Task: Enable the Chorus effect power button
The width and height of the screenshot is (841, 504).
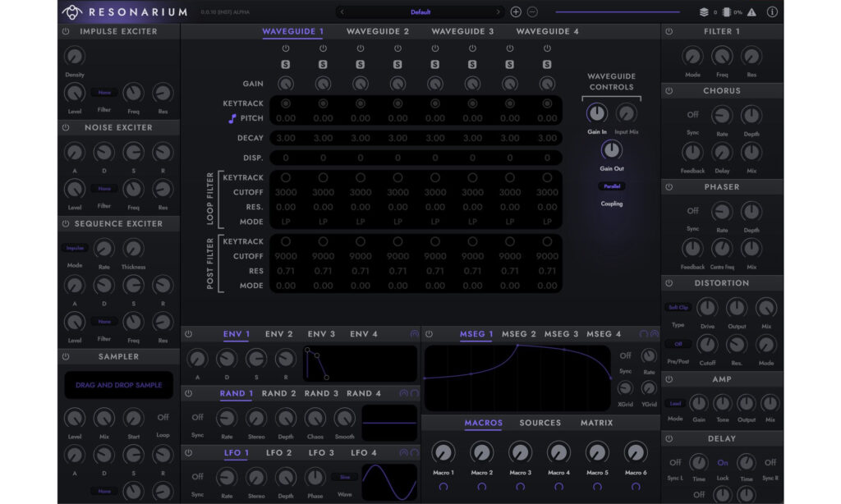Action: 669,91
